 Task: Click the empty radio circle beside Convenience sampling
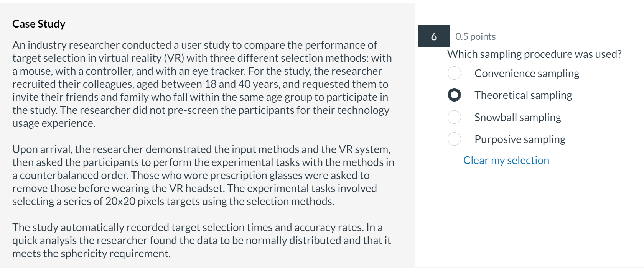point(454,73)
